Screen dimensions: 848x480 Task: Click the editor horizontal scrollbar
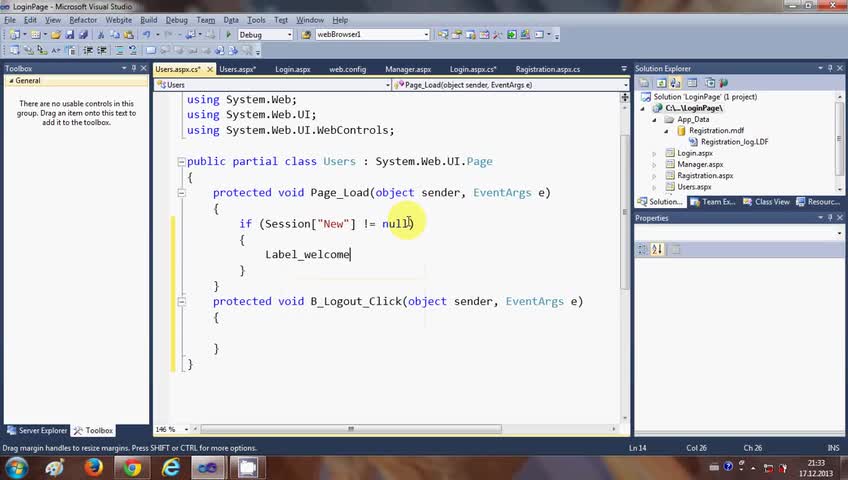[350, 429]
